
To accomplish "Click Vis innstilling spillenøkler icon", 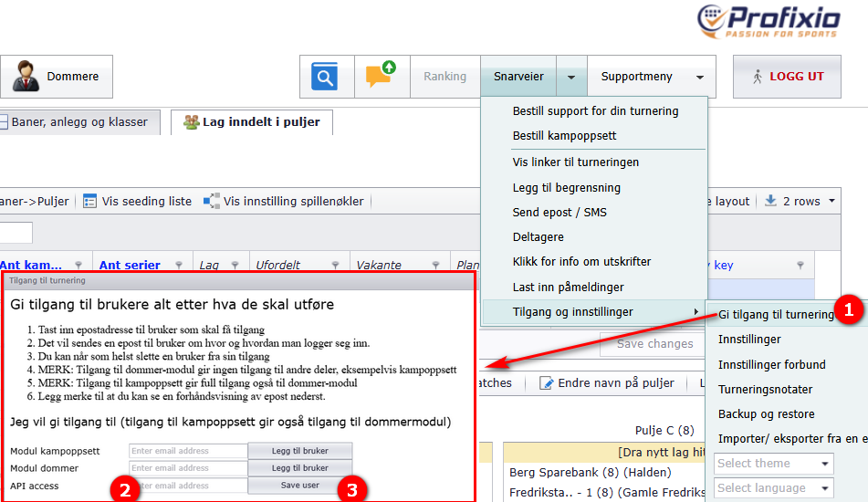I will (212, 201).
